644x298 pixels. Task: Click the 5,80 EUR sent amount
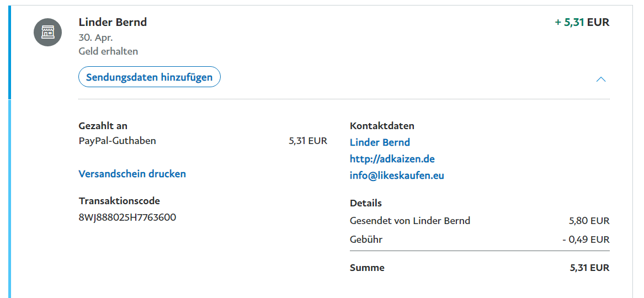[x=589, y=221]
